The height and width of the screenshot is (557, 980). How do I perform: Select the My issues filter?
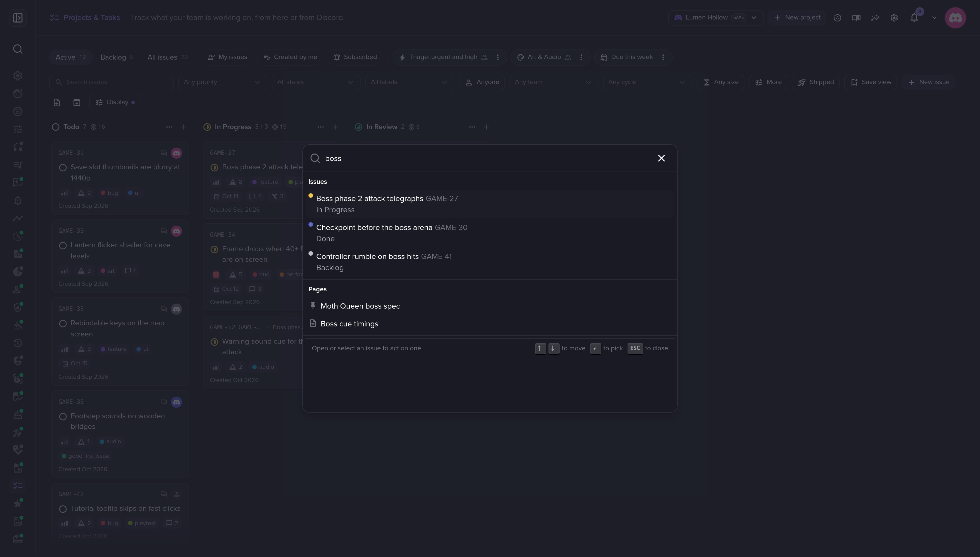(x=227, y=57)
